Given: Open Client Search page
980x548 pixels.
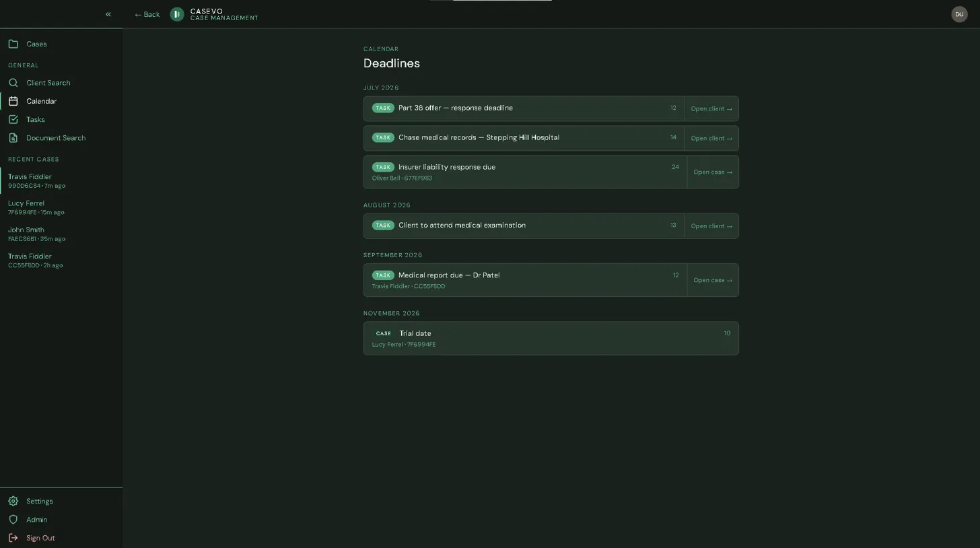Looking at the screenshot, I should (x=61, y=83).
